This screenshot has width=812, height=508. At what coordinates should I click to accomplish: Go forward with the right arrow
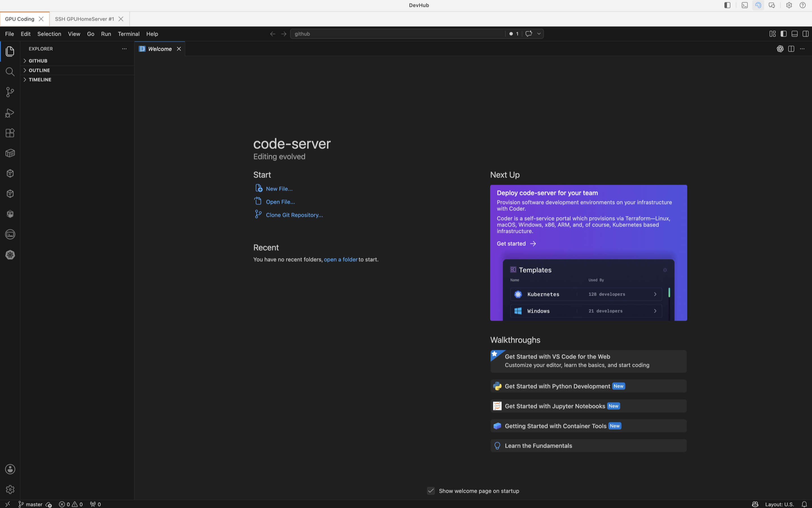(284, 34)
